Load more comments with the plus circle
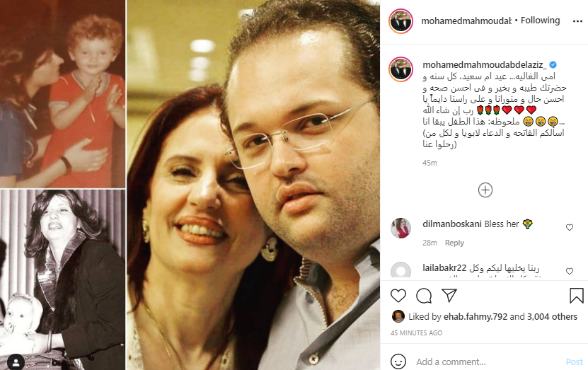 485,190
